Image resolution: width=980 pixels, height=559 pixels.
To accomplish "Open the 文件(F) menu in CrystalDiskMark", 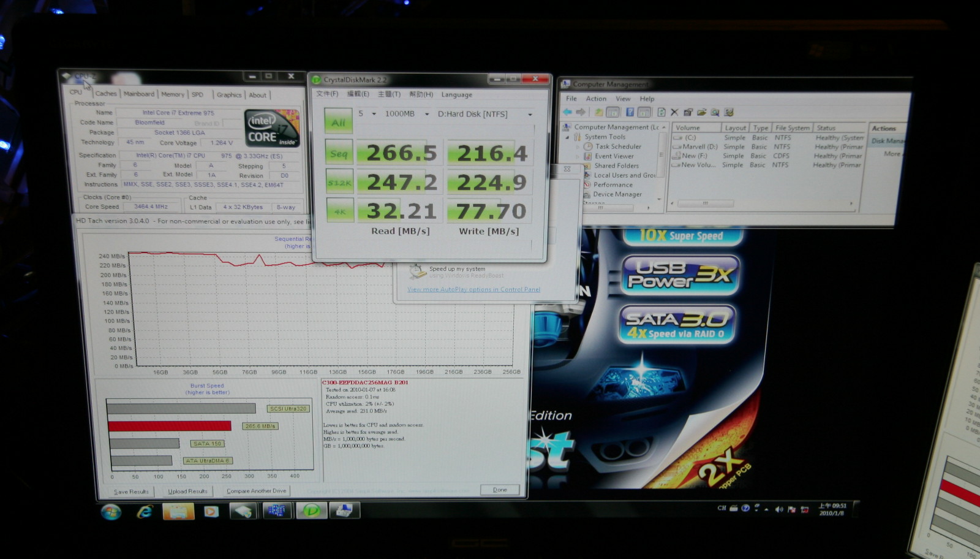I will [327, 94].
